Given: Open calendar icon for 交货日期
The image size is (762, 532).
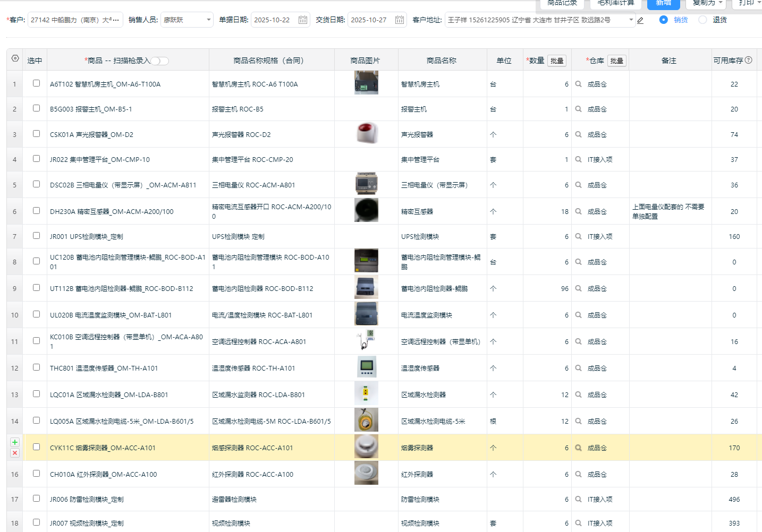Looking at the screenshot, I should [400, 20].
